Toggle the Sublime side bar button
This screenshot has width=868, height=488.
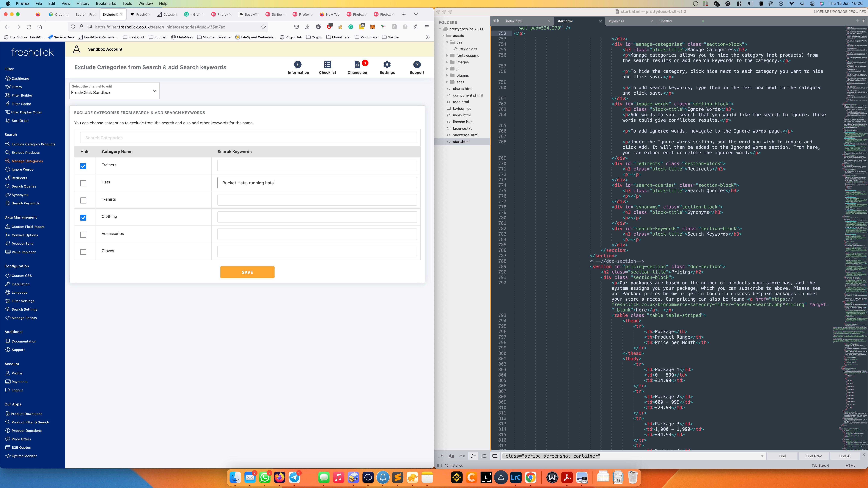point(439,465)
